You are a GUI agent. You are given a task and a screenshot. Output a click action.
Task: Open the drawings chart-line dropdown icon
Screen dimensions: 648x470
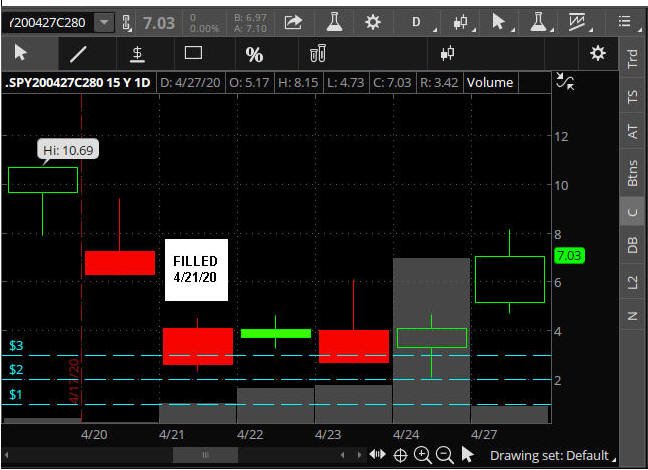578,22
